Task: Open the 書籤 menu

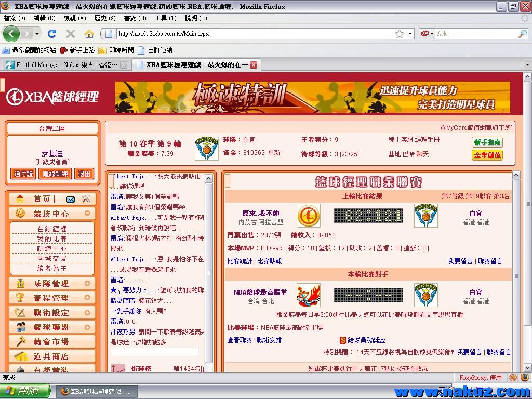Action: coord(135,18)
